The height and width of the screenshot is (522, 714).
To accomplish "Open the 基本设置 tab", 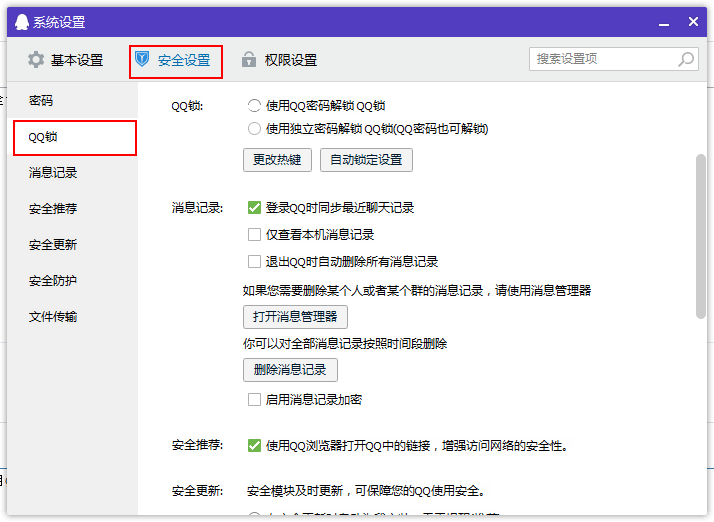I will [66, 60].
